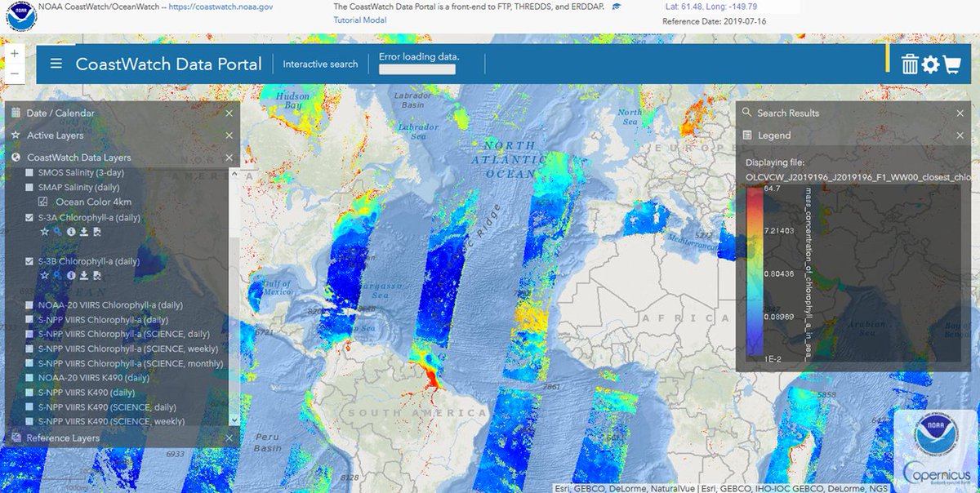The height and width of the screenshot is (493, 980).
Task: Zoom in the map with plus button
Action: click(x=15, y=53)
